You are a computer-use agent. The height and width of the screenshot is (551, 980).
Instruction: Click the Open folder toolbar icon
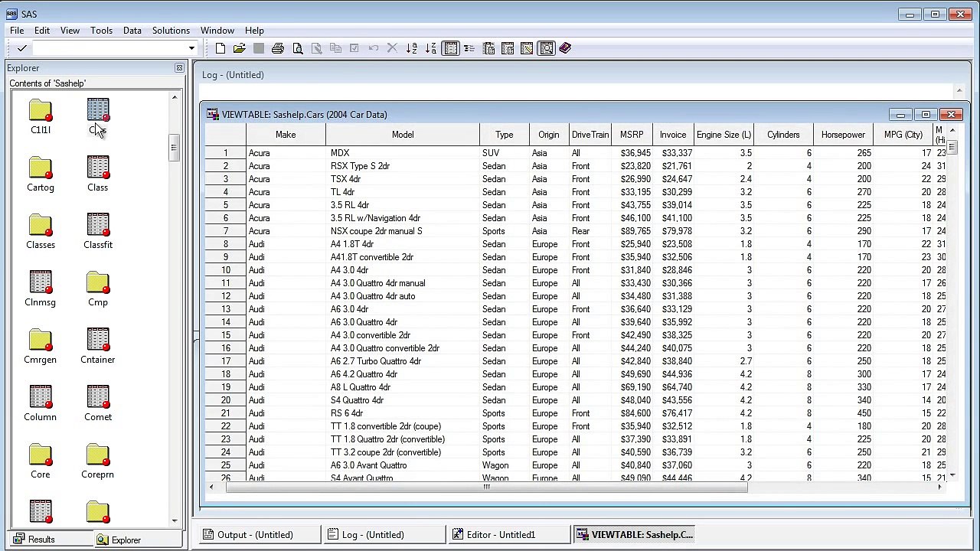[240, 48]
